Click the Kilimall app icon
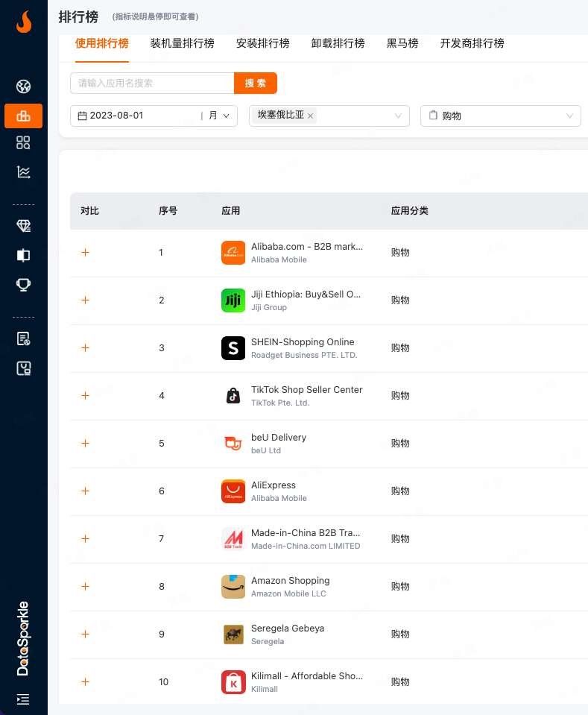Screen dimensions: 588x715 233,682
